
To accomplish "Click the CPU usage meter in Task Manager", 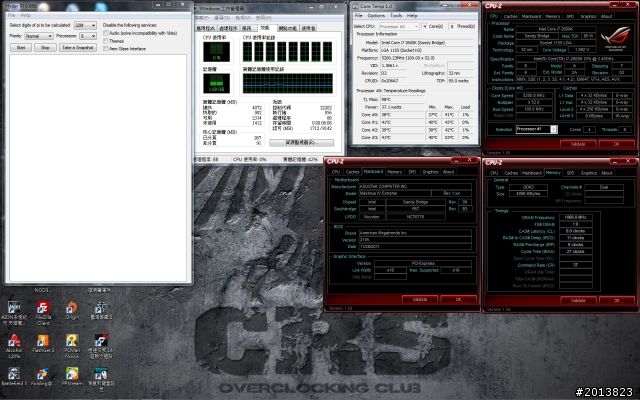I will pyautogui.click(x=216, y=51).
